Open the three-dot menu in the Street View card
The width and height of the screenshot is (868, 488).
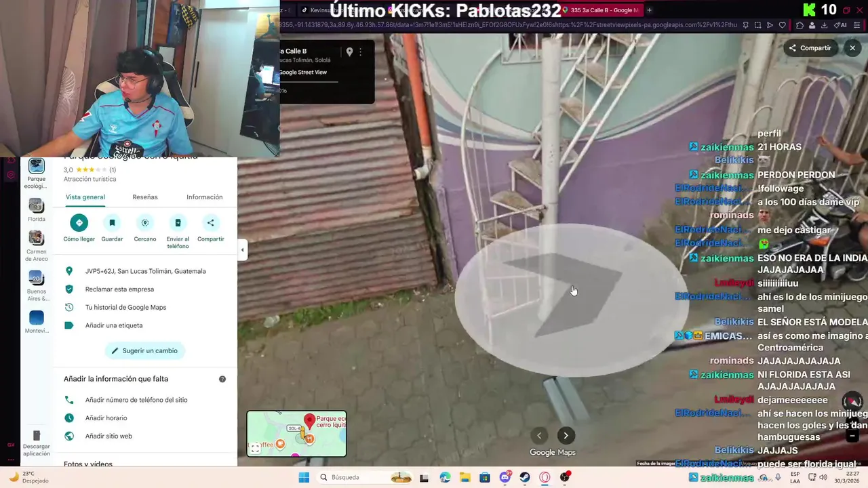pyautogui.click(x=361, y=52)
